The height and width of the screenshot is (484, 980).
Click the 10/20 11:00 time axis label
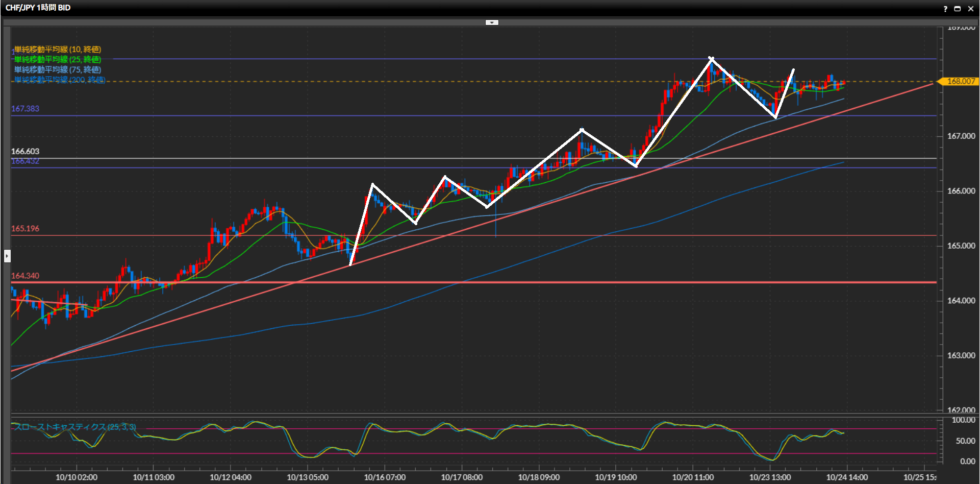pos(693,477)
